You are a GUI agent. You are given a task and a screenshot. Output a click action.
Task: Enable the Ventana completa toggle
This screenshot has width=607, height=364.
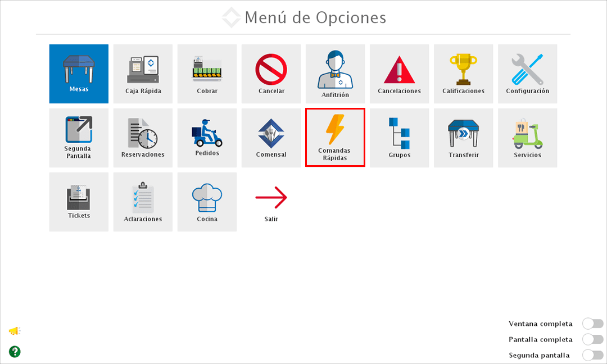(x=593, y=324)
